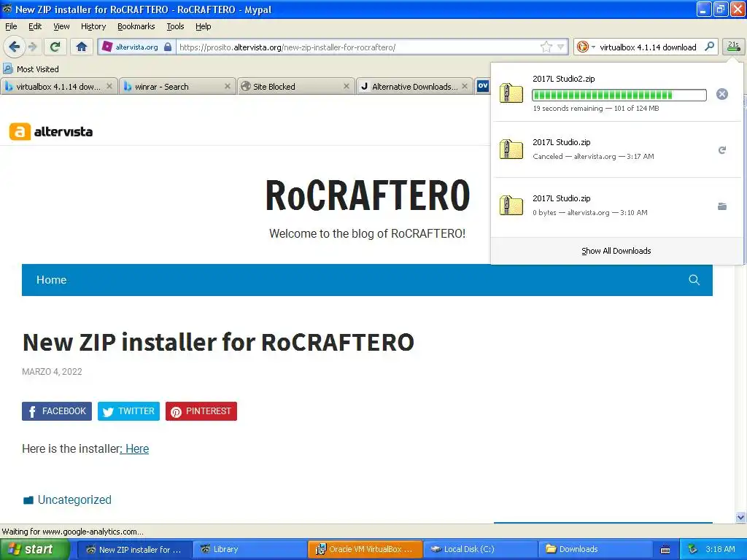Screen dimensions: 747x560
Task: Go to Home in the blue navigation bar
Action: click(x=52, y=279)
